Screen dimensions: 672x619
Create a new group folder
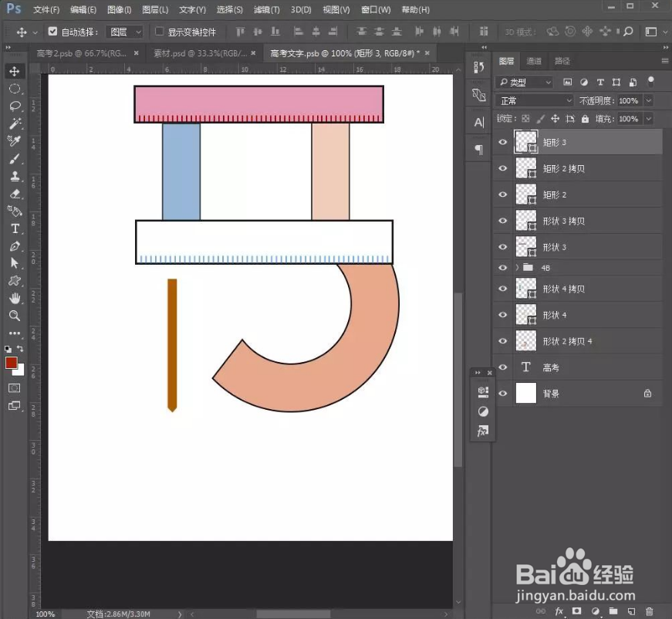click(x=613, y=611)
